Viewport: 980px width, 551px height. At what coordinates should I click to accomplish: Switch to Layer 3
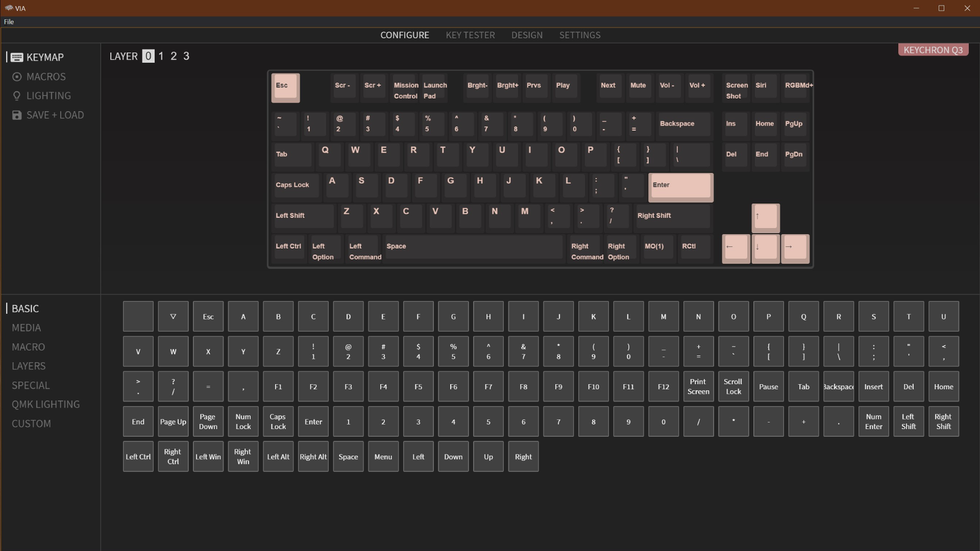(186, 56)
